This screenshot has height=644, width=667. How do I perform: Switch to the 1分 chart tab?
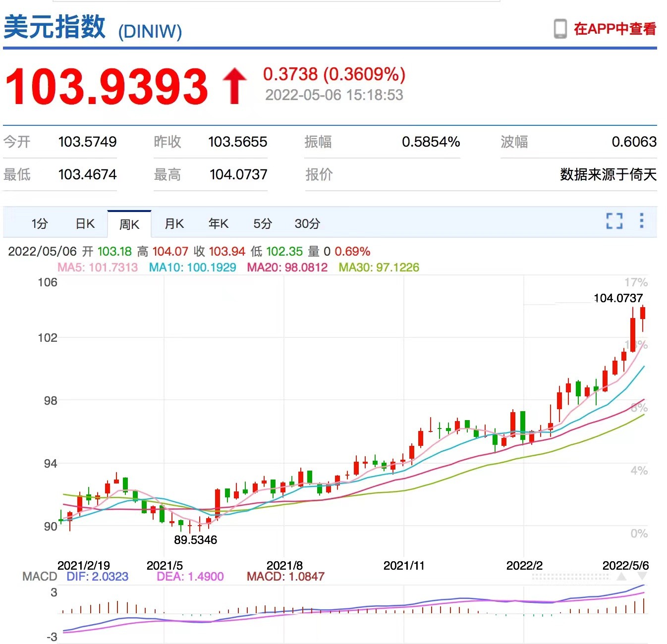(40, 224)
